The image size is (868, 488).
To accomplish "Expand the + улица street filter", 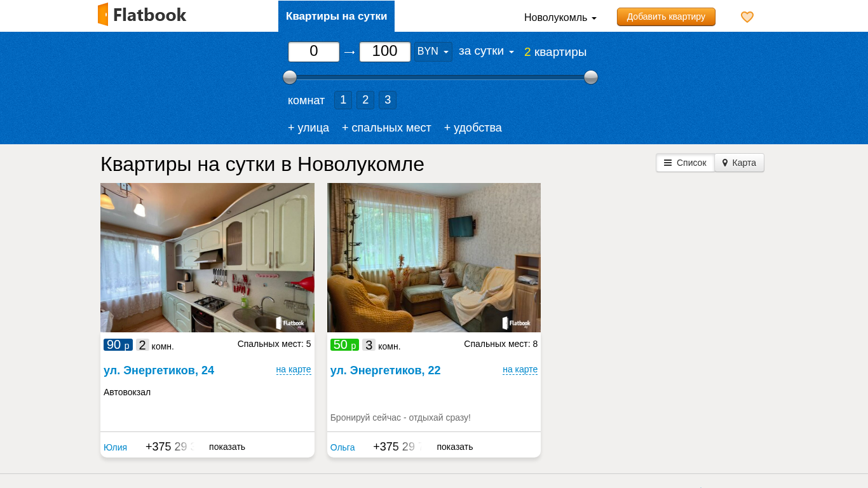I will 308,128.
